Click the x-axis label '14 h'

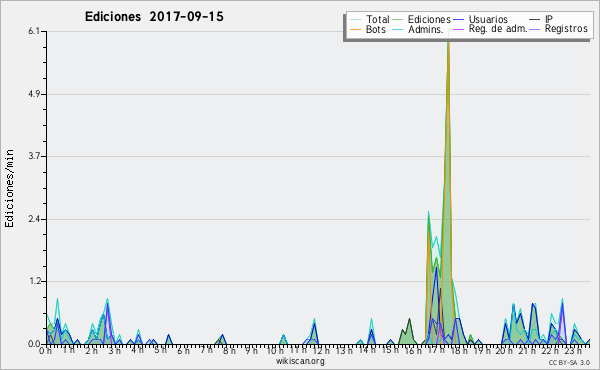point(367,350)
